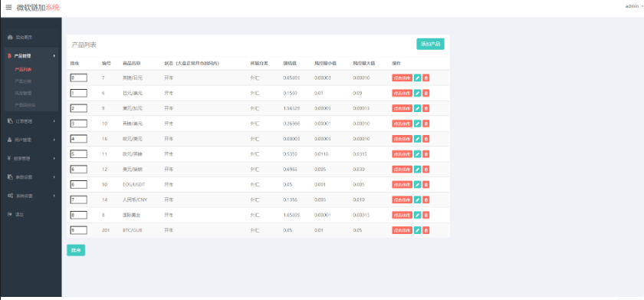The height and width of the screenshot is (300, 644).
Task: Select 退出 to log out
Action: (19, 215)
